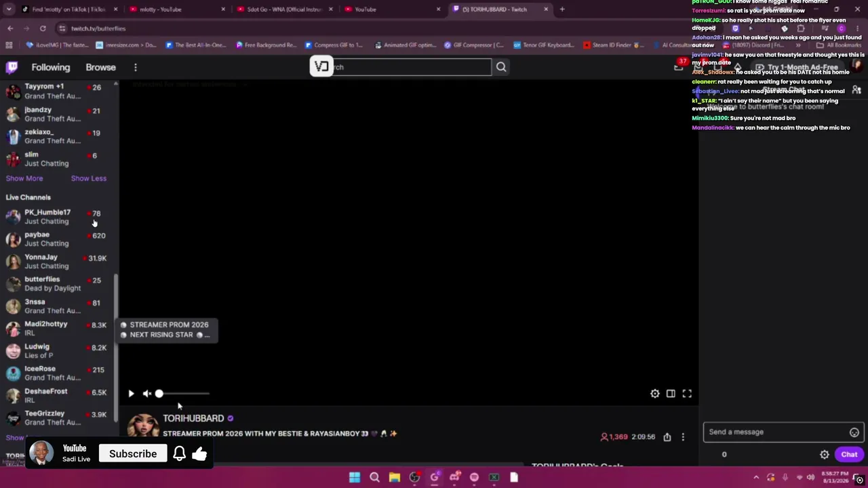Open the Browse page
The image size is (868, 488).
pos(100,67)
